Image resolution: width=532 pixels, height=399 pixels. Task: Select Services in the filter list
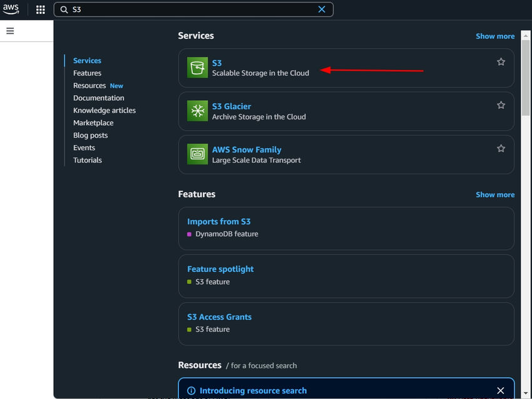pyautogui.click(x=87, y=61)
